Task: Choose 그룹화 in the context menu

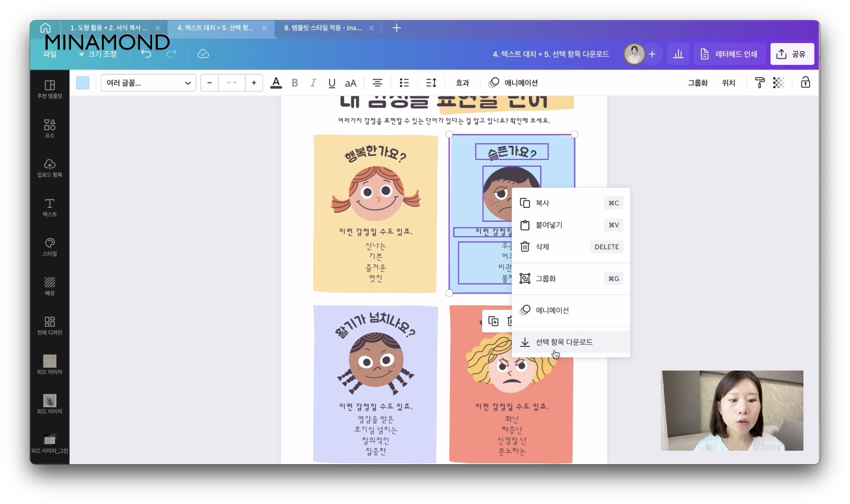Action: [546, 279]
